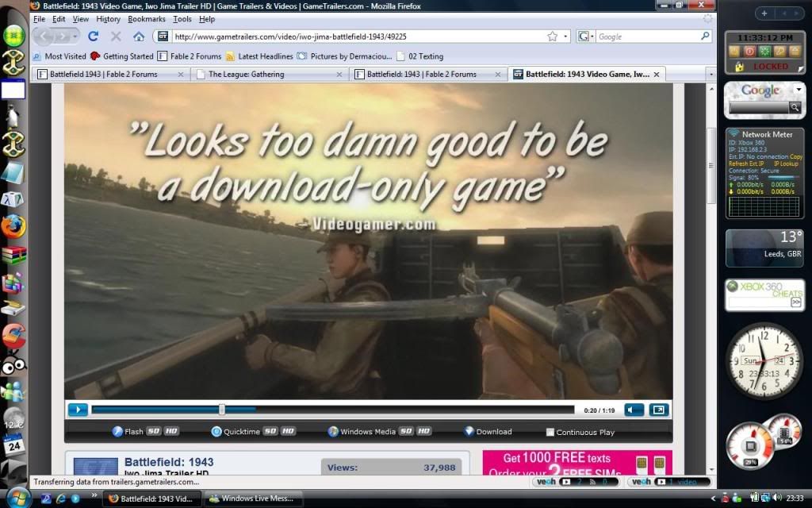
Task: Bookmark this page with the star icon
Action: [553, 37]
